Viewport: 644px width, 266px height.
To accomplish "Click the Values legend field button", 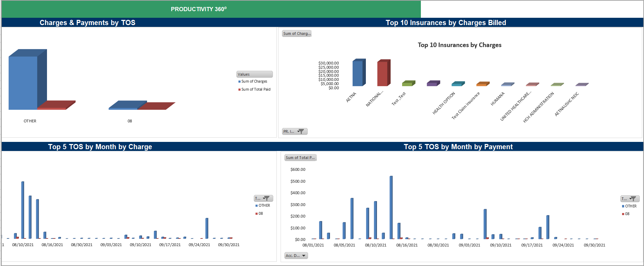I will click(x=254, y=74).
